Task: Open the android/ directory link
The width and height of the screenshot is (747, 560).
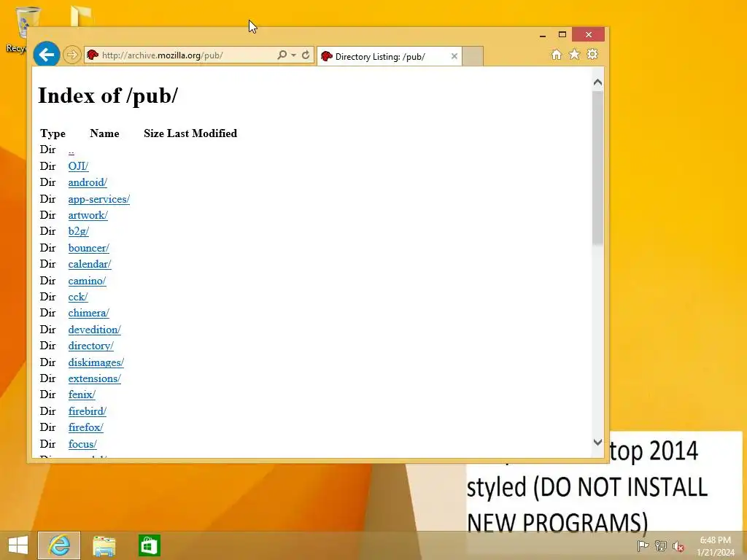Action: pyautogui.click(x=88, y=182)
